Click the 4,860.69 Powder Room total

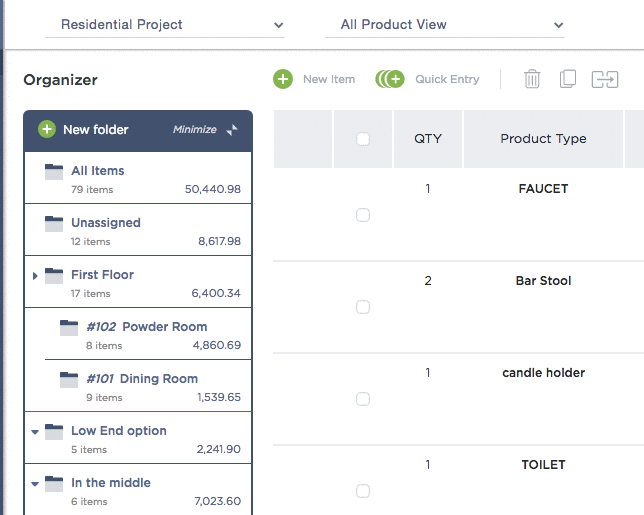point(217,345)
